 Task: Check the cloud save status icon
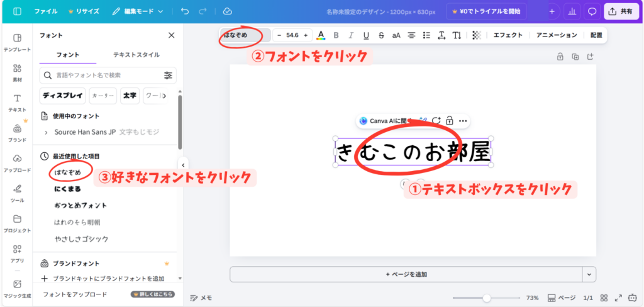(x=228, y=11)
